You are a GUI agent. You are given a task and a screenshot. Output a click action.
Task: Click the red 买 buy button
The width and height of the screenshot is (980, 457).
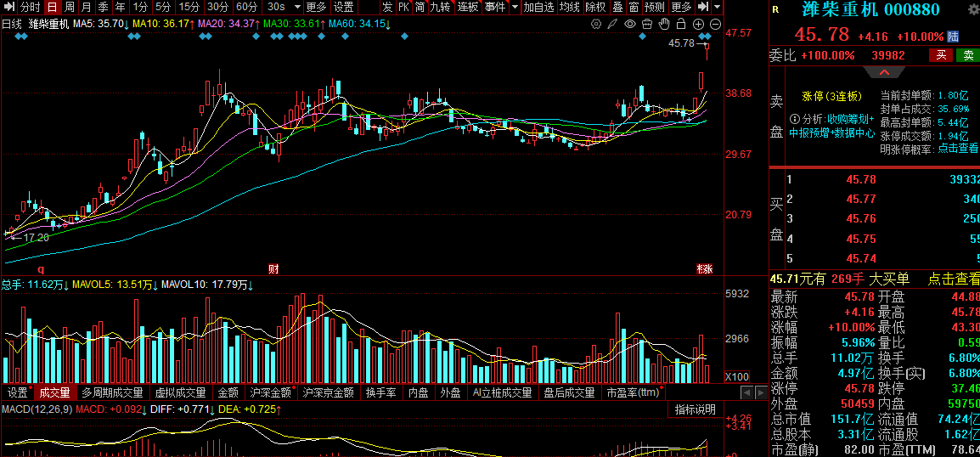tap(941, 55)
